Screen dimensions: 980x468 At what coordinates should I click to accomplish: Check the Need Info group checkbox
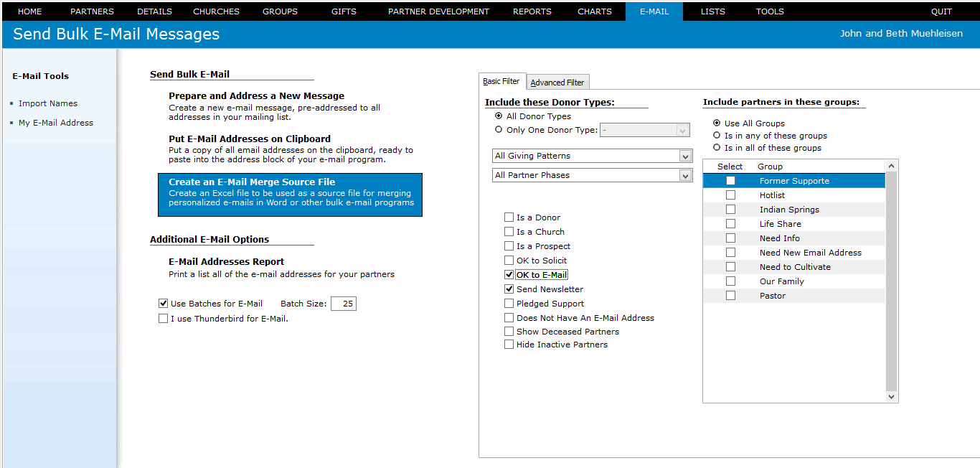(x=730, y=238)
